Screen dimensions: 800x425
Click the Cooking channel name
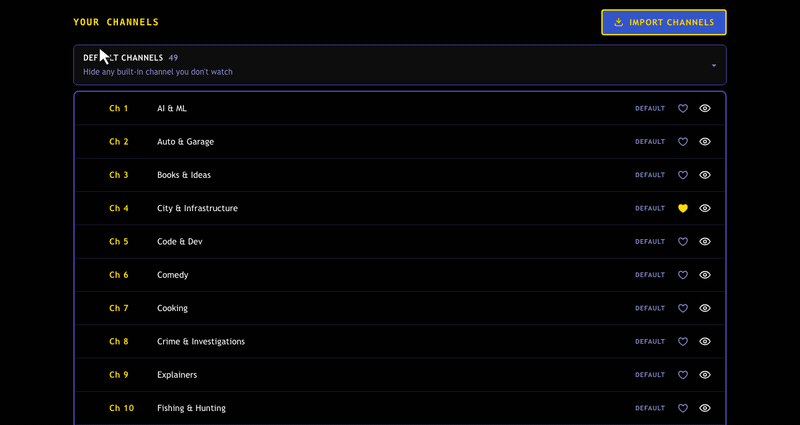pyautogui.click(x=172, y=308)
